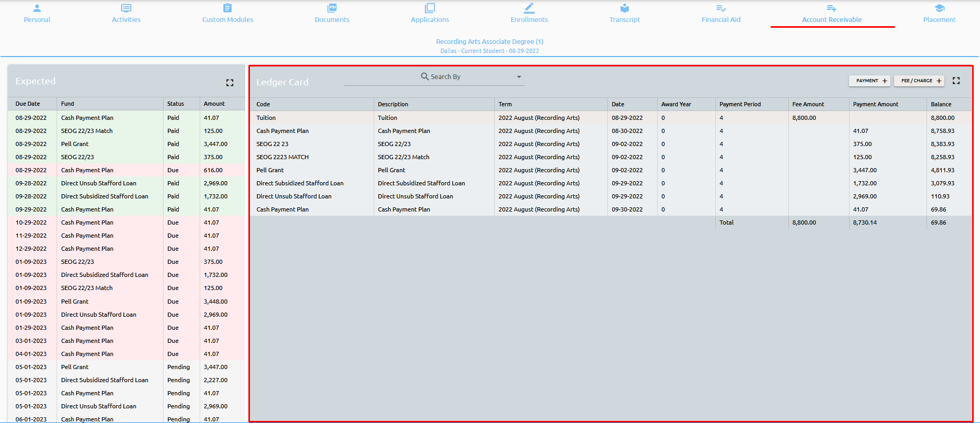Click the Personal person icon
This screenshot has width=980, height=423.
[37, 8]
